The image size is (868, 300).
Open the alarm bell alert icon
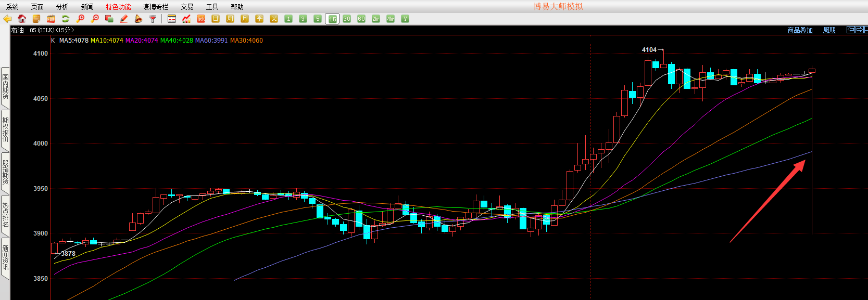click(x=138, y=19)
